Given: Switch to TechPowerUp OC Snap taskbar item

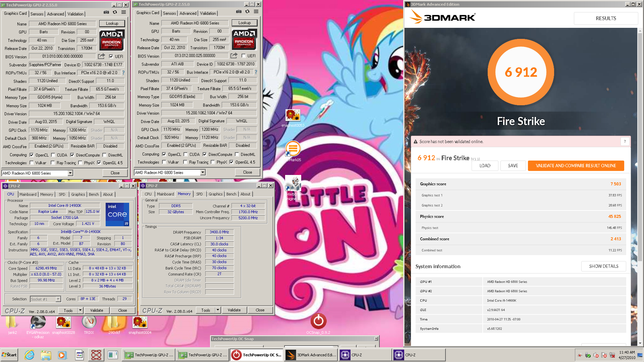Looking at the screenshot, I should (x=257, y=355).
